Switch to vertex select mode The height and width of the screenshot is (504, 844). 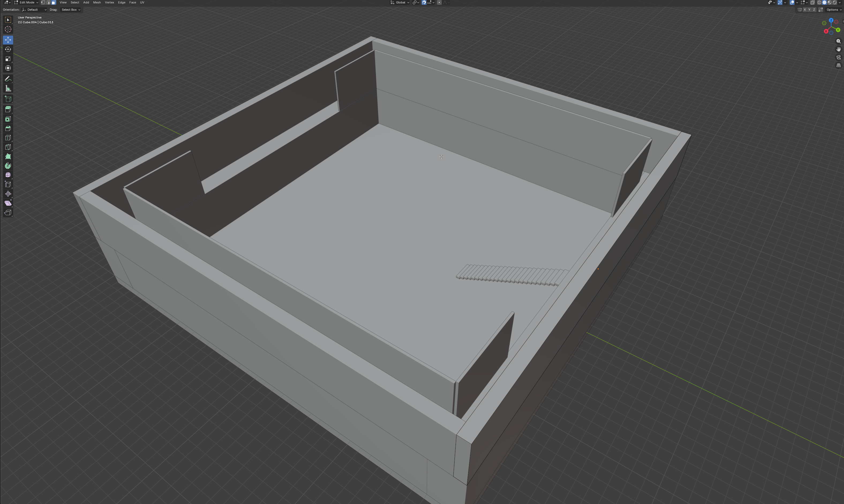43,2
